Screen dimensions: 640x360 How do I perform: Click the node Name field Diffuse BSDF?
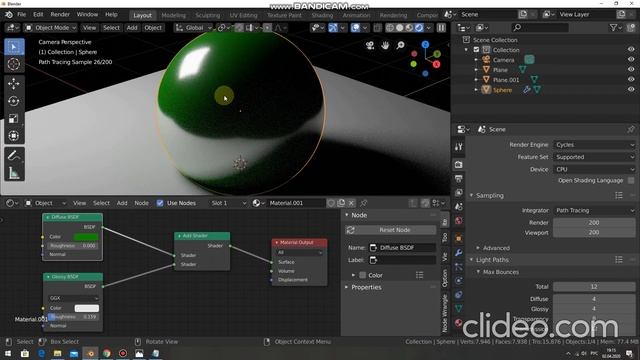tap(402, 248)
